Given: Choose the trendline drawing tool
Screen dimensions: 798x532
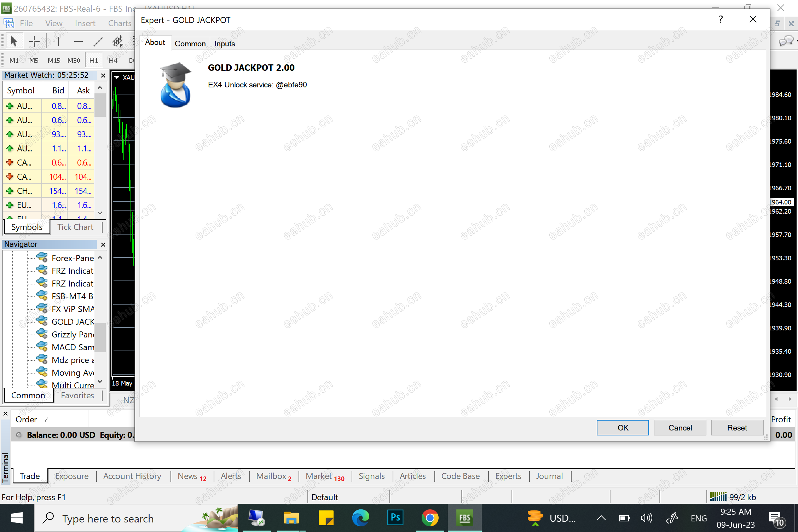Looking at the screenshot, I should pos(98,41).
